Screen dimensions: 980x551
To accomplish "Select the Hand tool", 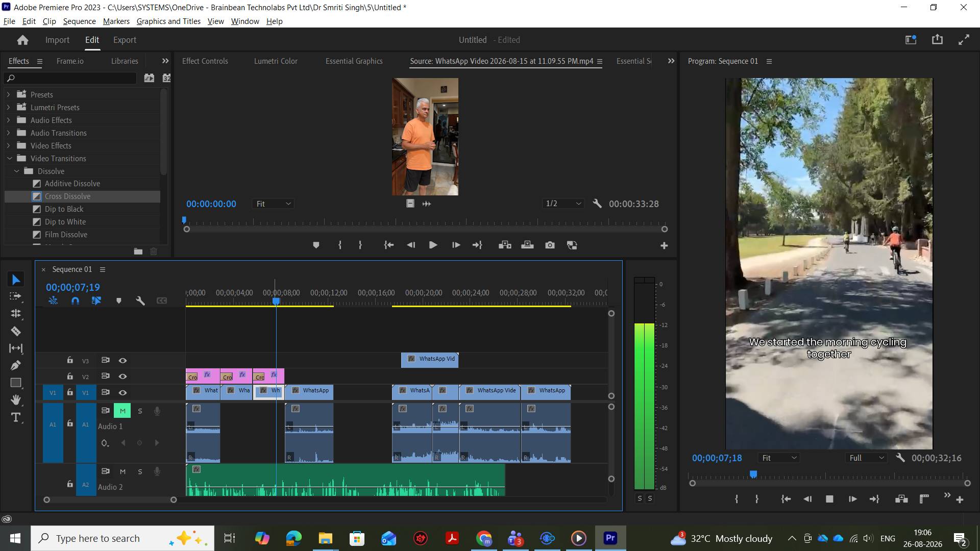I will point(16,399).
